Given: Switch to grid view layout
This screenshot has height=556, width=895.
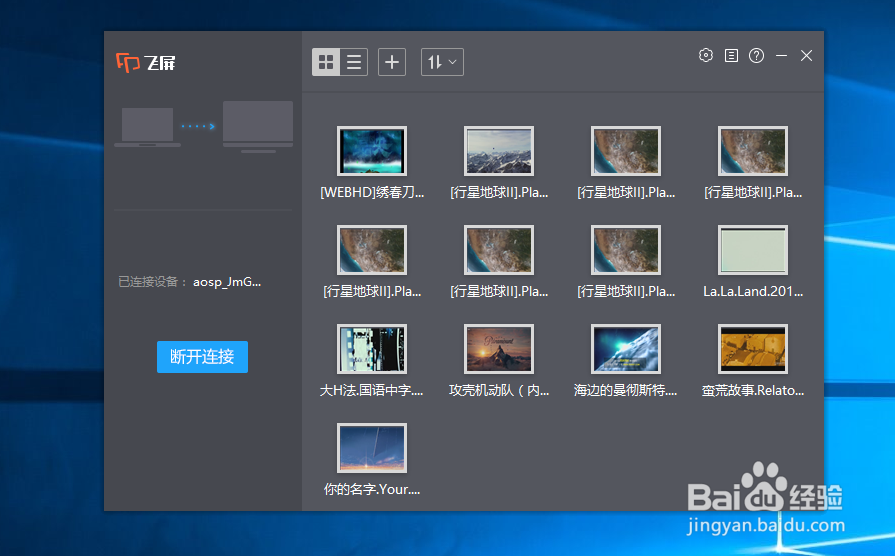Looking at the screenshot, I should coord(326,62).
